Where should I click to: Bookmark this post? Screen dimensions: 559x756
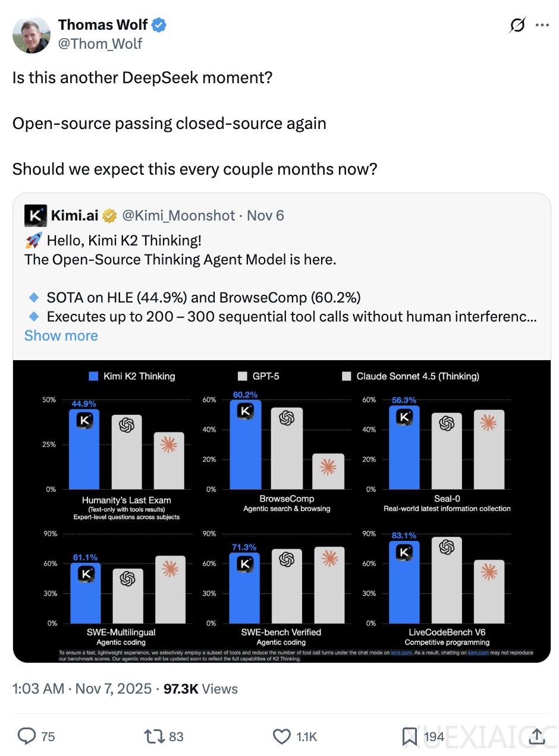pyautogui.click(x=409, y=737)
